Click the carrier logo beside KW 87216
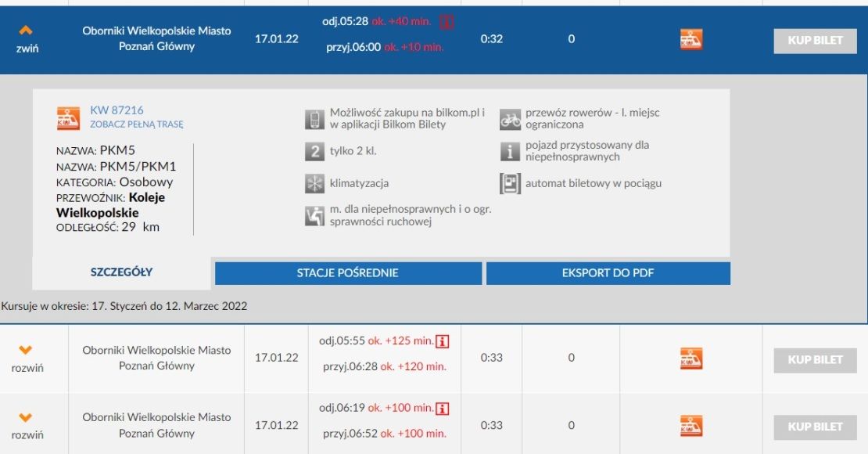Image resolution: width=868 pixels, height=454 pixels. pyautogui.click(x=69, y=117)
